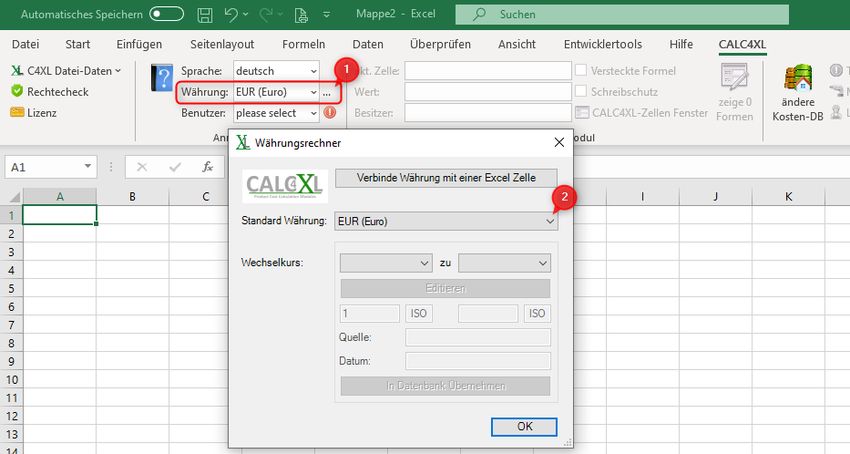
Task: Select column J header
Action: pos(716,196)
